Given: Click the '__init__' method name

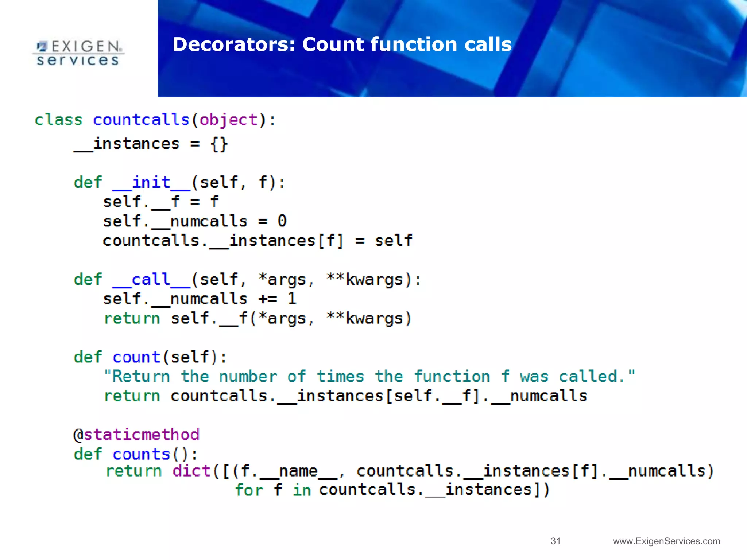Looking at the screenshot, I should [x=151, y=182].
